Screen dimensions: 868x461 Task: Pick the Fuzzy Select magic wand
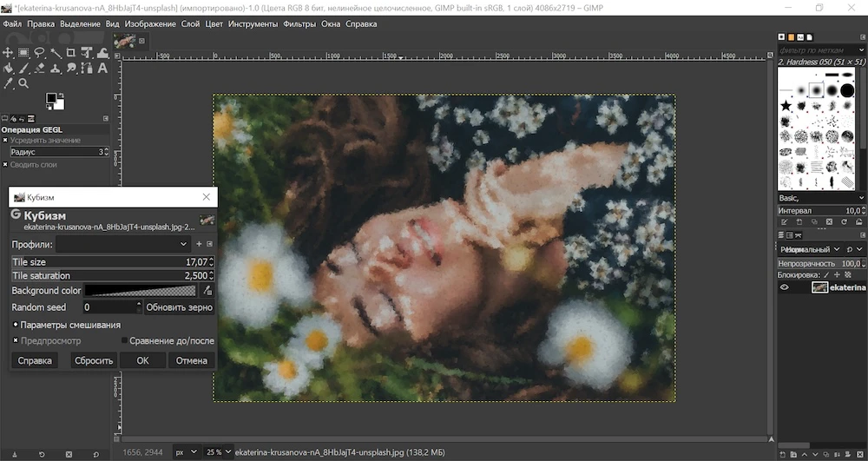55,53
